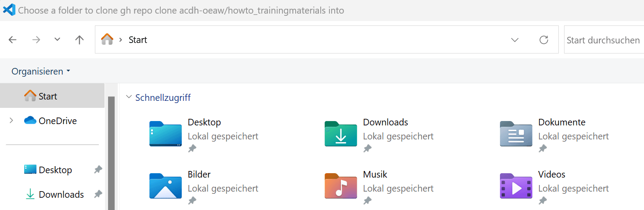
Task: Click the forward navigation arrow
Action: point(36,40)
